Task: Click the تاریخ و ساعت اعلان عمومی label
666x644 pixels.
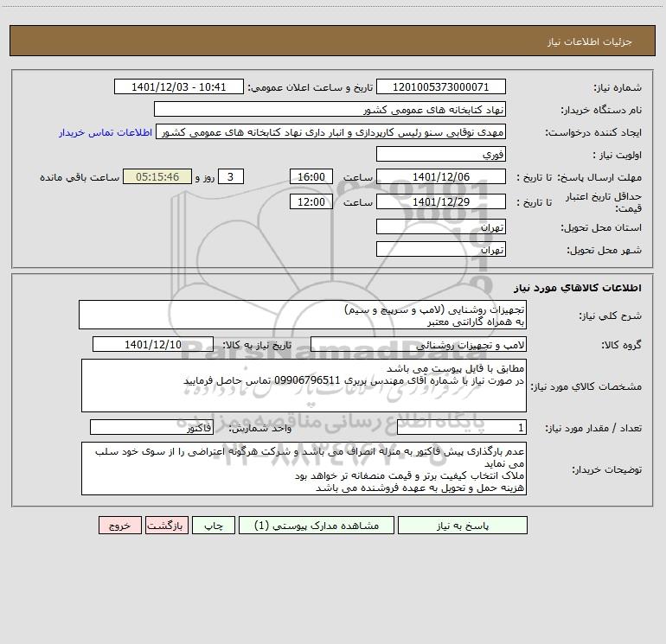Action: point(310,87)
